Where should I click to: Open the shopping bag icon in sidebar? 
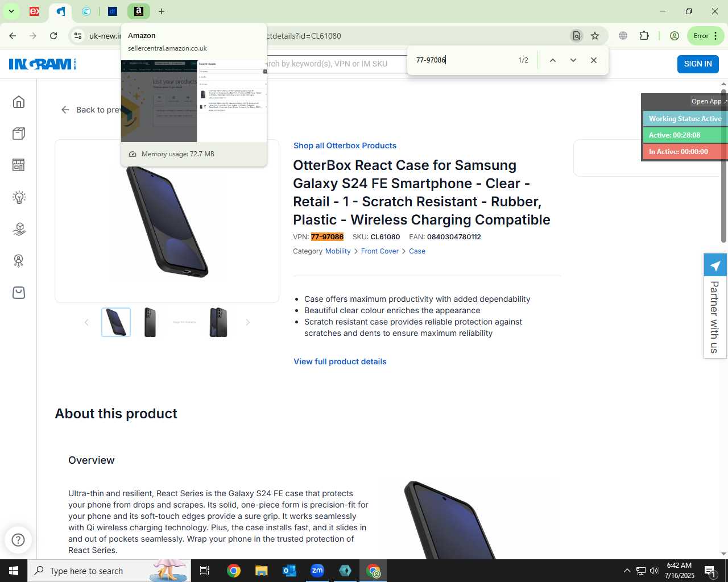19,293
